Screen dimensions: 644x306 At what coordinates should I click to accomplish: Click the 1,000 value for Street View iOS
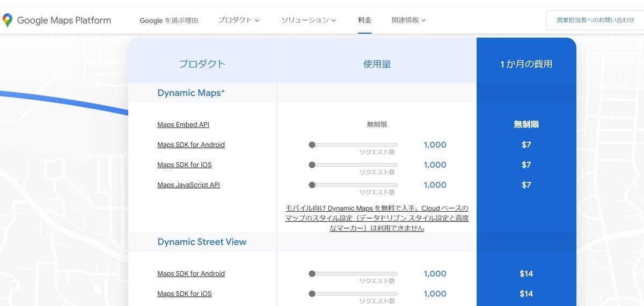click(435, 294)
